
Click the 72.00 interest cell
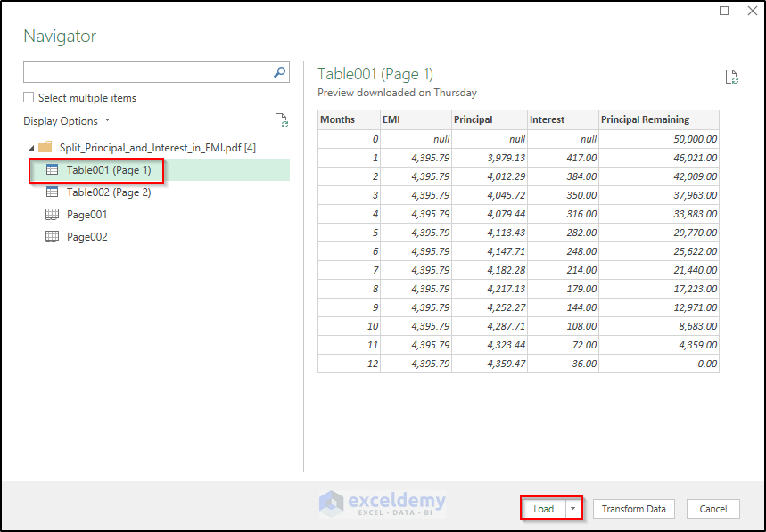point(564,345)
